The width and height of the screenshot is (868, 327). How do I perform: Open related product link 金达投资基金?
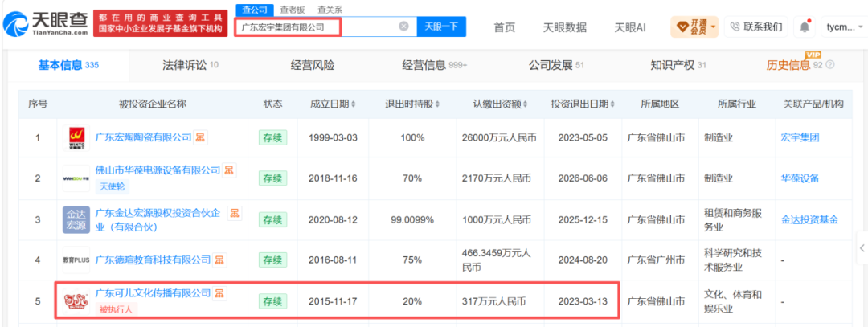click(809, 219)
